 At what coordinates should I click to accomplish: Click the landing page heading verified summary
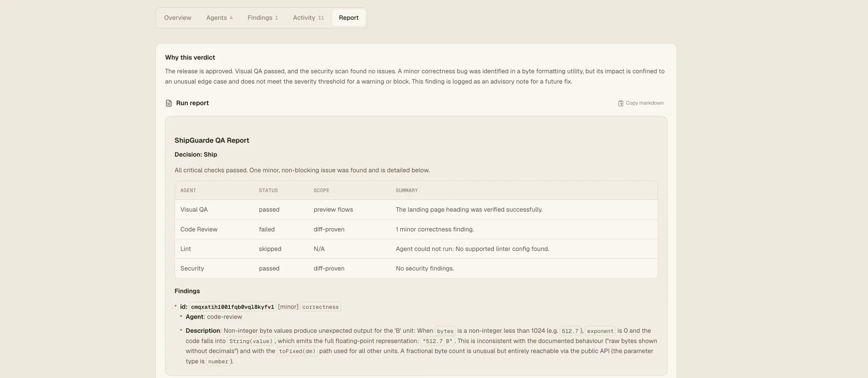469,210
